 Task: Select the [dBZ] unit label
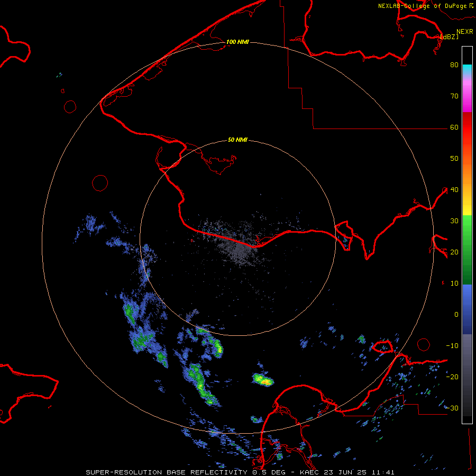click(449, 36)
